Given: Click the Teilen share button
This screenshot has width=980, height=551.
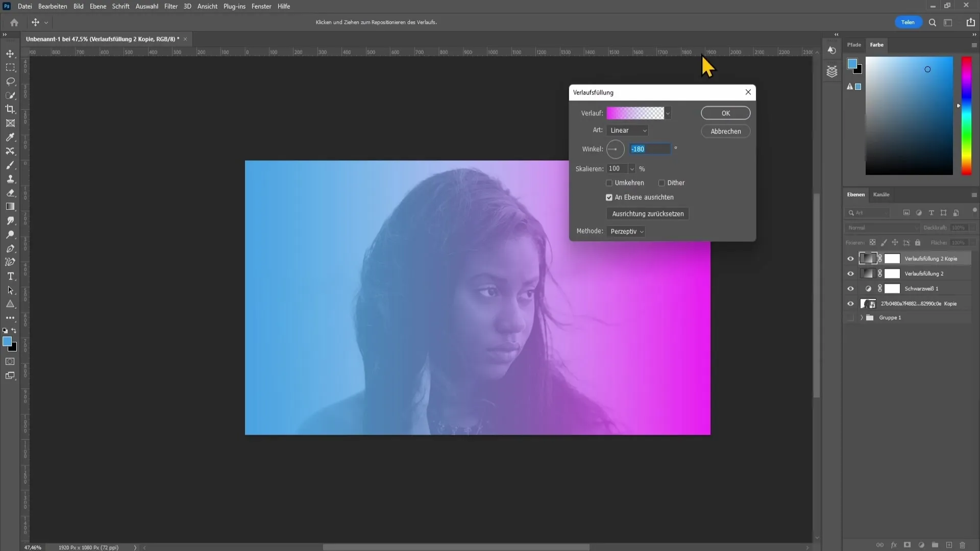Looking at the screenshot, I should pos(908,22).
